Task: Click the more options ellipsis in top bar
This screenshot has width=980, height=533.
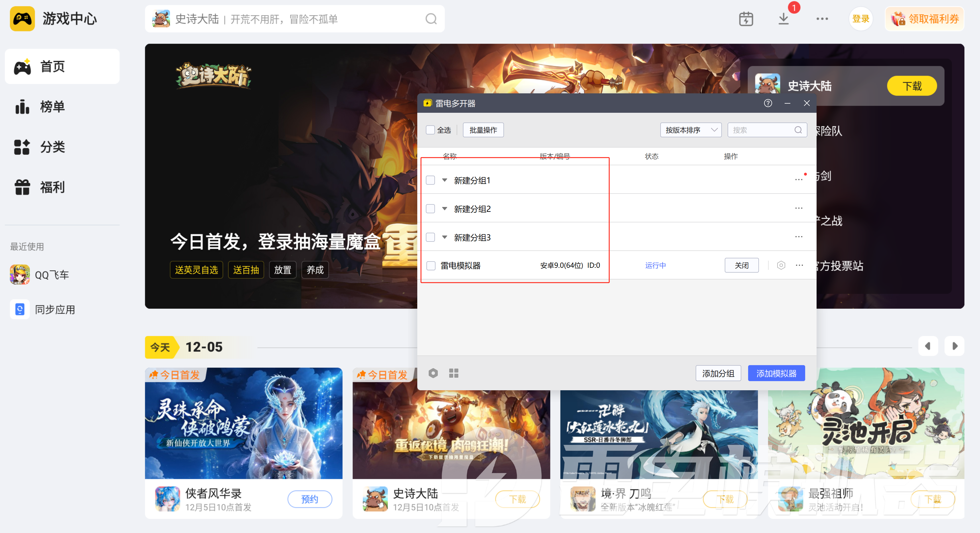Action: [x=822, y=19]
